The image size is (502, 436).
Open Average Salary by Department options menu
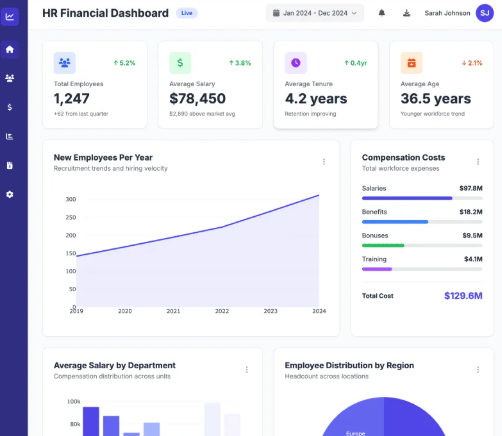click(x=247, y=370)
